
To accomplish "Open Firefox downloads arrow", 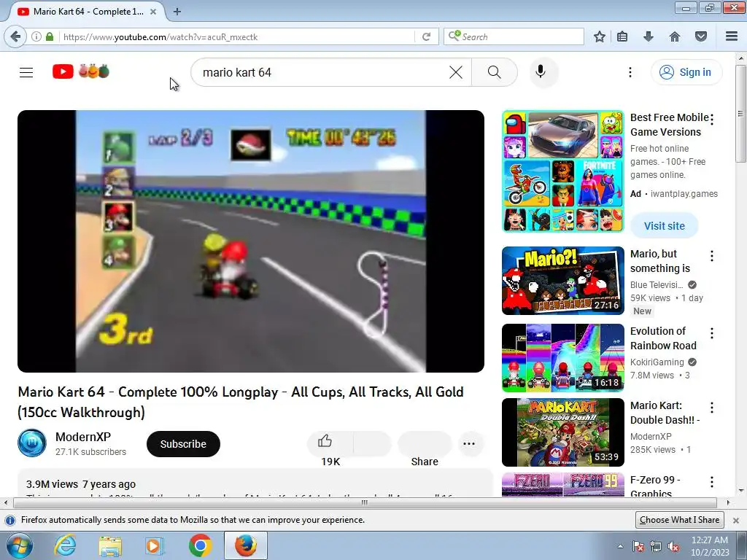I will (x=649, y=36).
